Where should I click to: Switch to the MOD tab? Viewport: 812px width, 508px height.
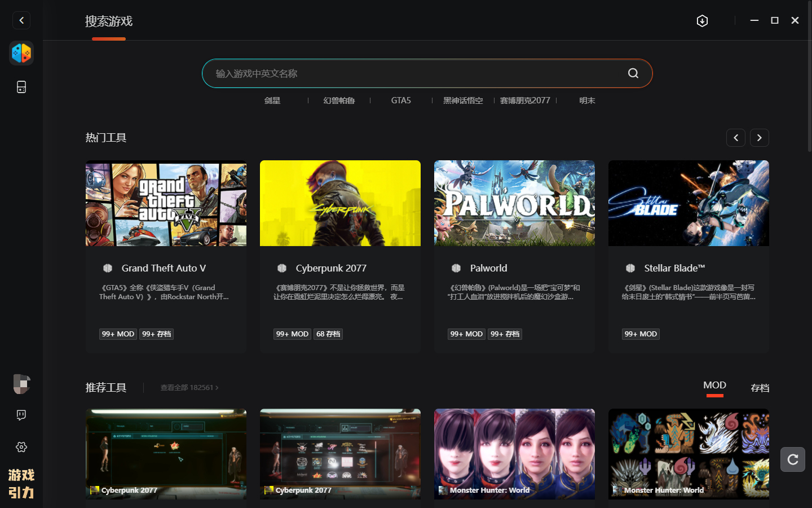pyautogui.click(x=714, y=386)
